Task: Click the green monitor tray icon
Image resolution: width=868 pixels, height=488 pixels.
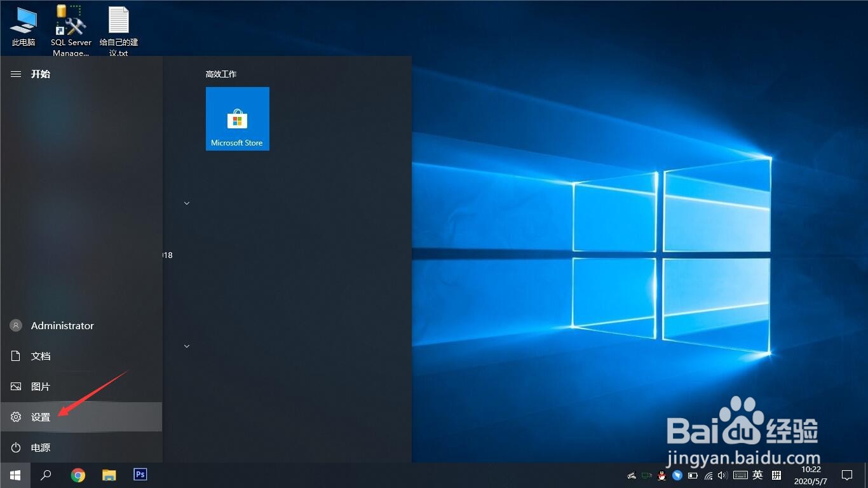Action: 647,475
